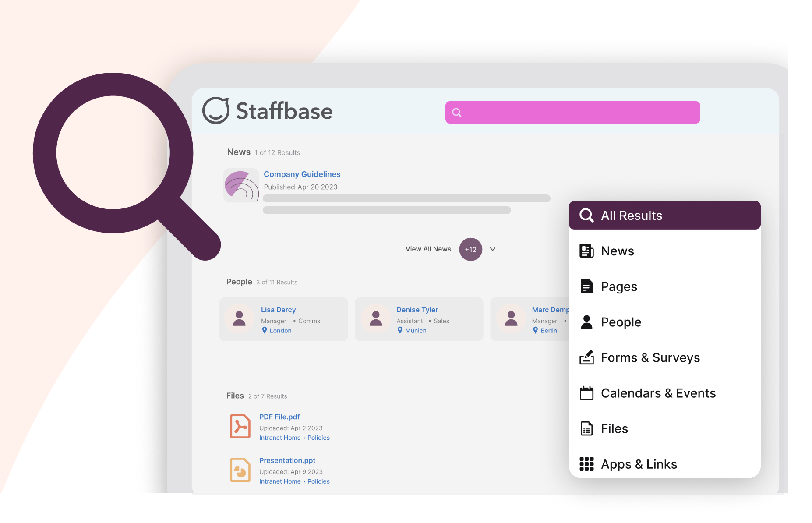Viewport: 812px width, 523px height.
Task: Click the Forms & Surveys pencil icon
Action: coord(586,357)
